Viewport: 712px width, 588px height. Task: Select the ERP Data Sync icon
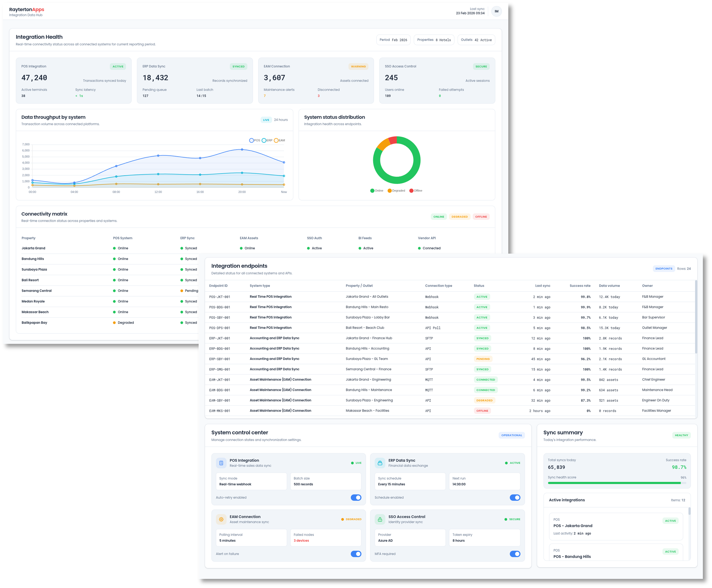pyautogui.click(x=381, y=463)
